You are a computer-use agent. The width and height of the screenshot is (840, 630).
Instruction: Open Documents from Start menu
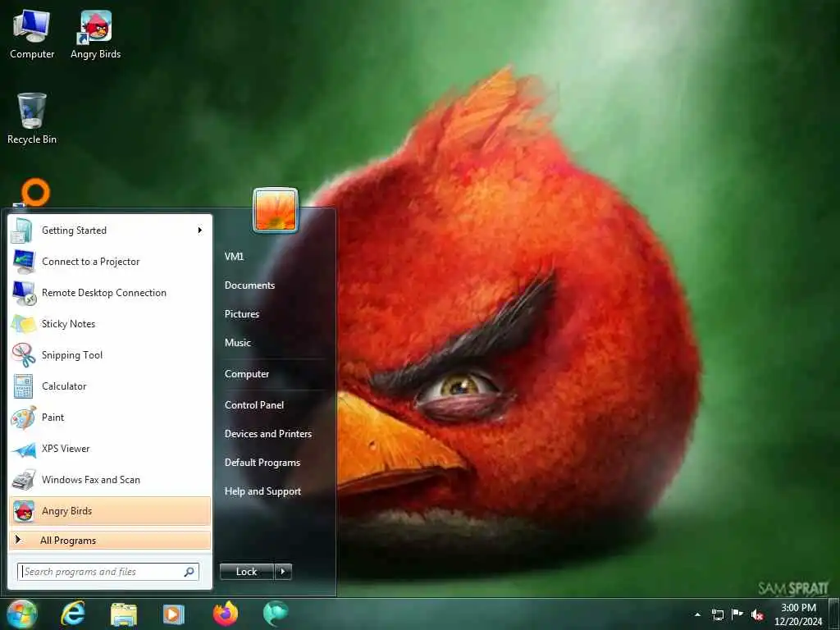click(x=249, y=285)
